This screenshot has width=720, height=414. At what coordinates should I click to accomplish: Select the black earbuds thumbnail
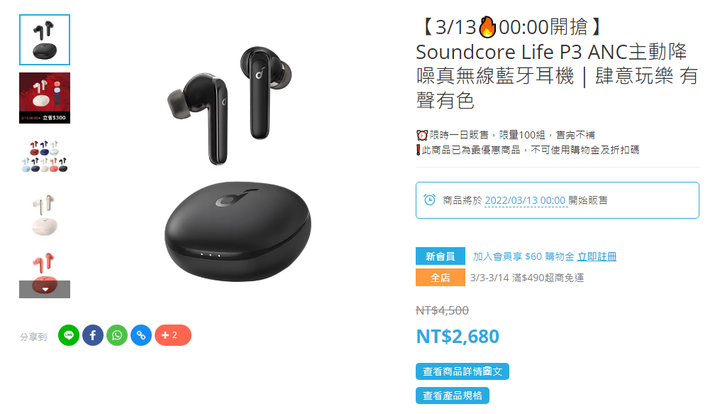tap(45, 39)
